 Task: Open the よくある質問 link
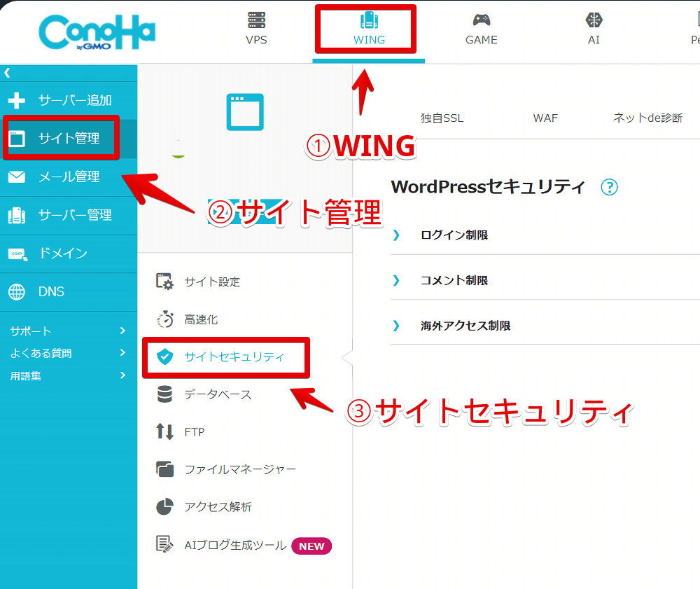coord(41,353)
